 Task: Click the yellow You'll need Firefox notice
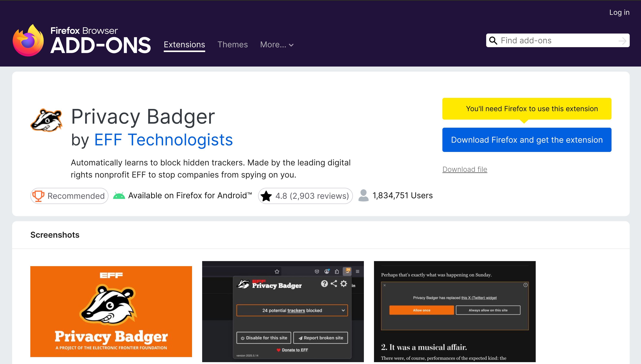(x=527, y=109)
